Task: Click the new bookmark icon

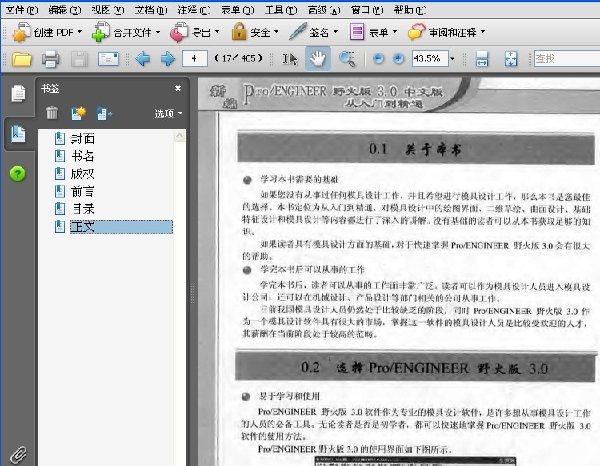Action: click(x=78, y=113)
